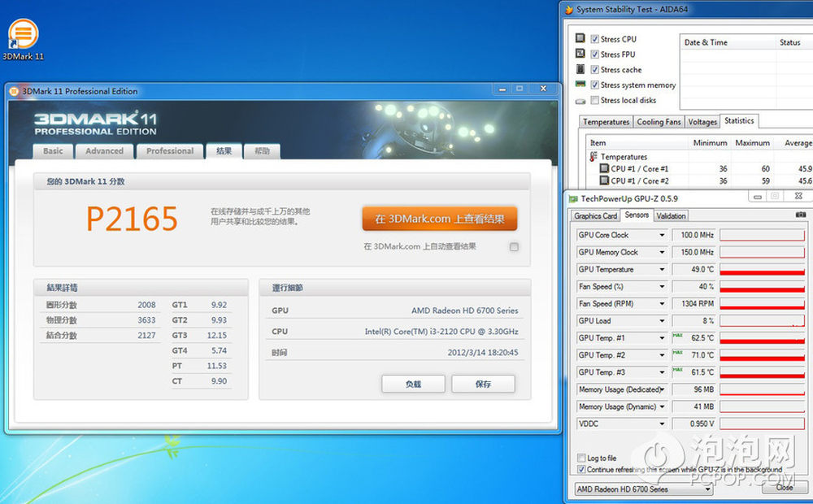Click the GPU Load history graph
This screenshot has width=813, height=504.
[x=763, y=321]
